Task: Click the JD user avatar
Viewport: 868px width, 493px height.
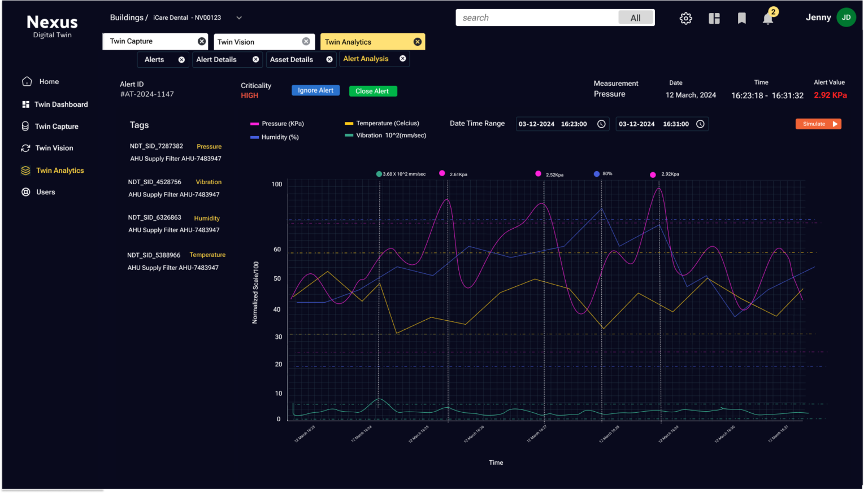Action: [846, 18]
